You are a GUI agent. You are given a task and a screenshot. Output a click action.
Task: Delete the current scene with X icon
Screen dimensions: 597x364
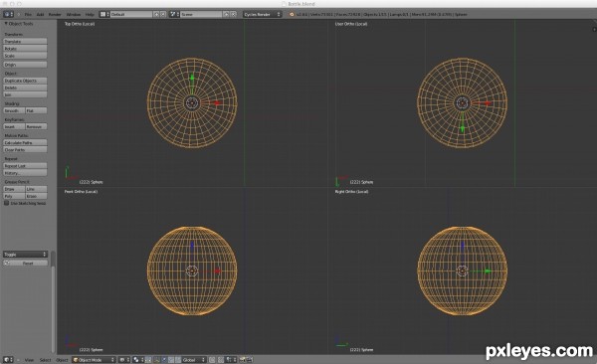[233, 14]
